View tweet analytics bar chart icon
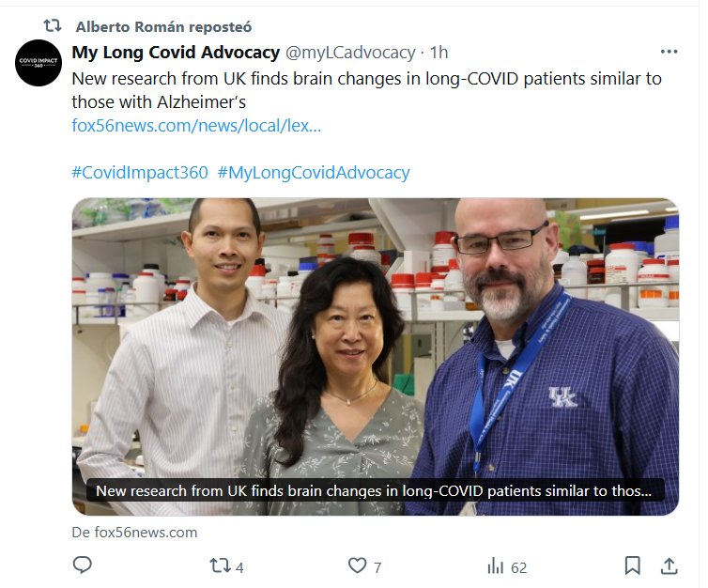The width and height of the screenshot is (708, 588). (496, 565)
